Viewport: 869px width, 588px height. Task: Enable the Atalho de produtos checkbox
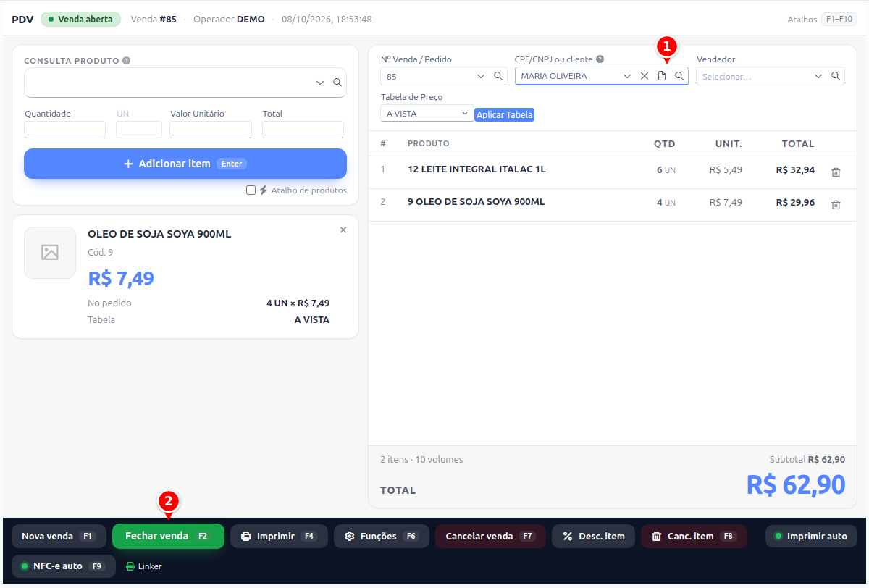(x=251, y=190)
